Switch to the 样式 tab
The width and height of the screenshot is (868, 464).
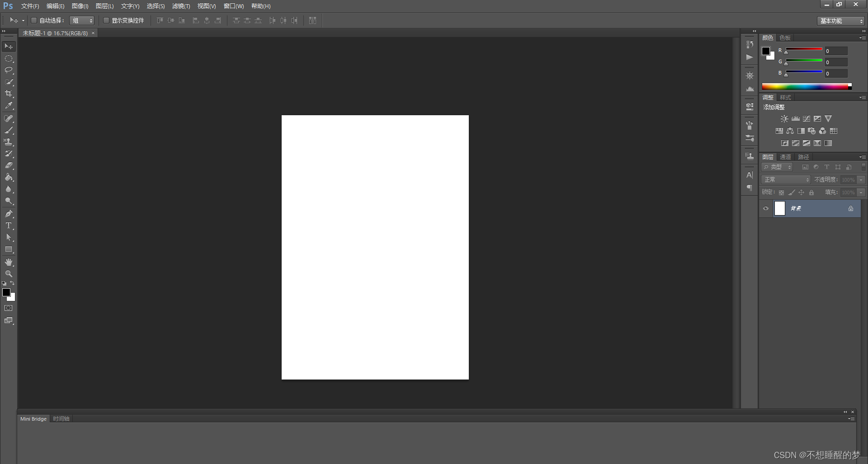click(x=786, y=98)
